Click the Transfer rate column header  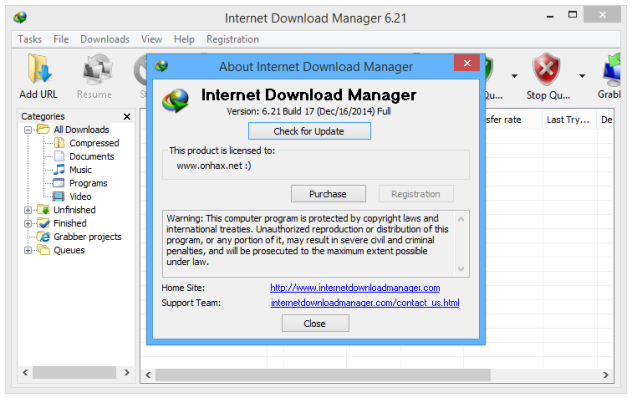click(x=513, y=119)
